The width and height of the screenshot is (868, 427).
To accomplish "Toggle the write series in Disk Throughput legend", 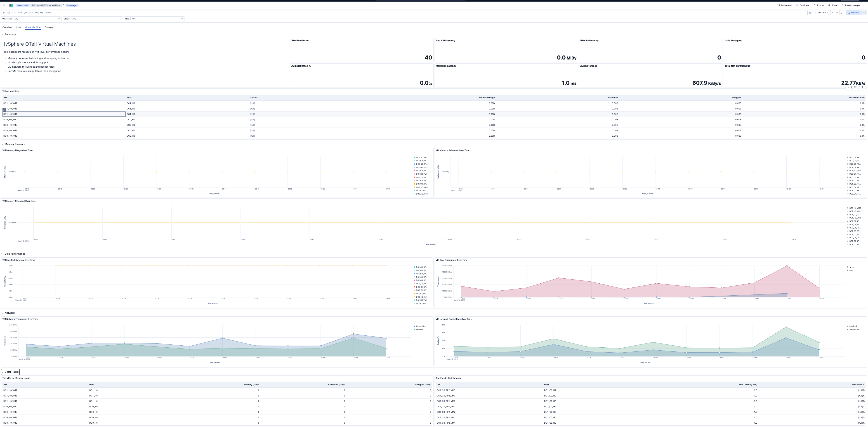I will pos(852,267).
